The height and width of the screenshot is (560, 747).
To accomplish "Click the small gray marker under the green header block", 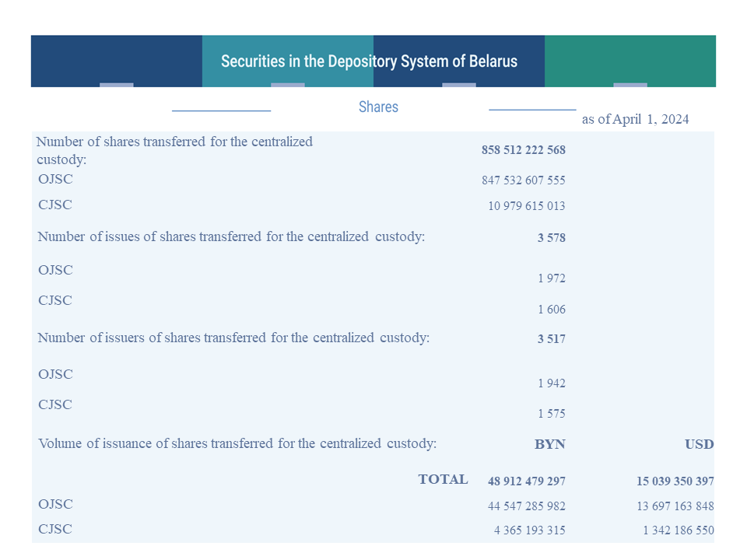I will point(630,85).
